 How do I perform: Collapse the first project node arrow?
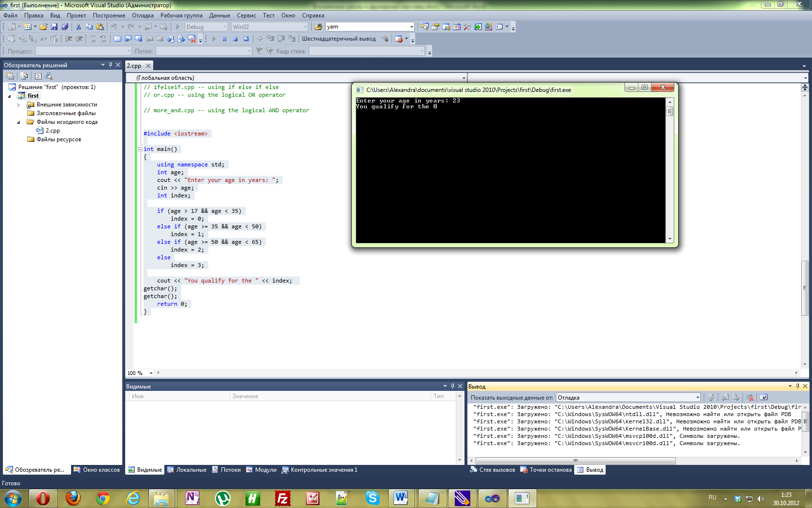(10, 96)
